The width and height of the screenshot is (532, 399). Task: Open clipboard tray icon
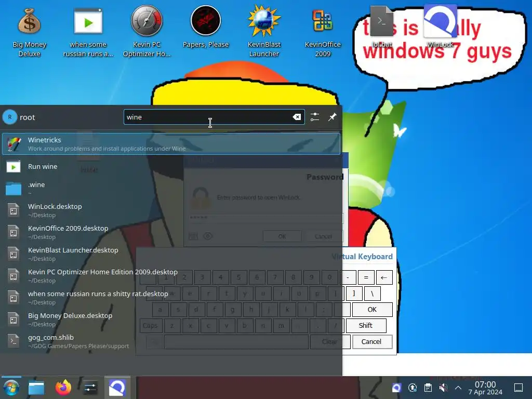point(428,388)
